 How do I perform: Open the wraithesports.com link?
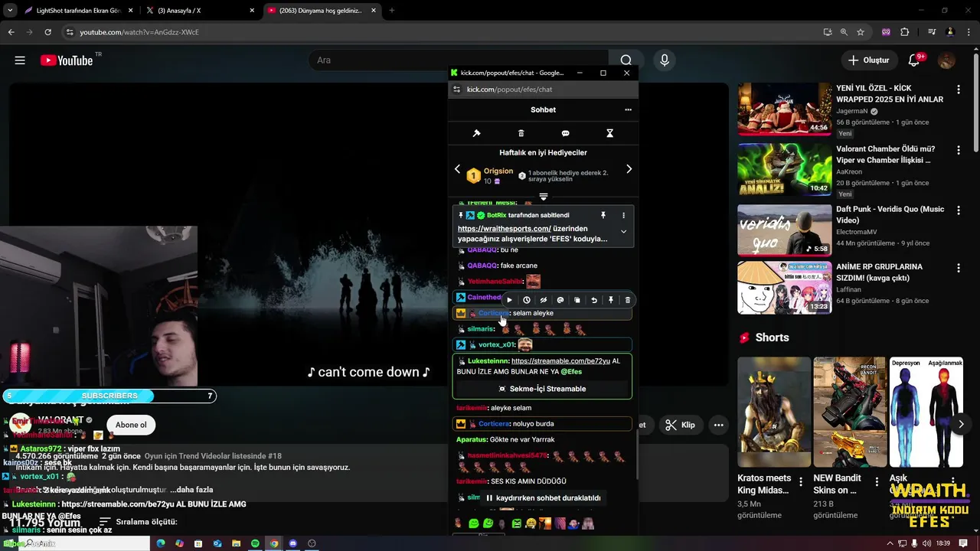[x=504, y=229]
